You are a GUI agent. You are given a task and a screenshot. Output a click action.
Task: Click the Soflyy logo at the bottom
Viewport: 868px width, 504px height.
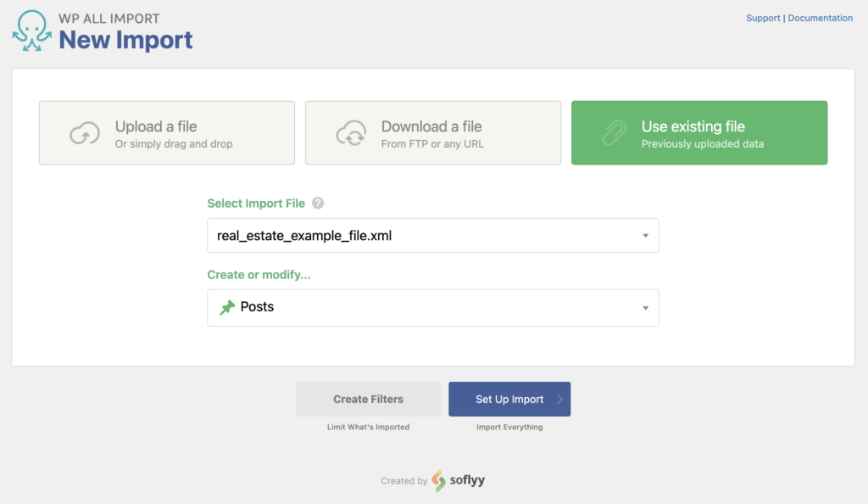tap(459, 480)
